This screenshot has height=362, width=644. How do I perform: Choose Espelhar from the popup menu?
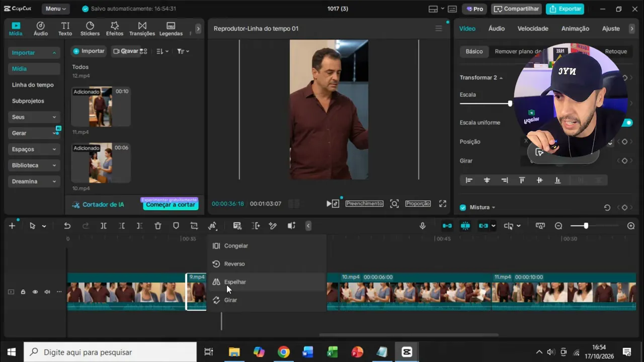[267, 282]
